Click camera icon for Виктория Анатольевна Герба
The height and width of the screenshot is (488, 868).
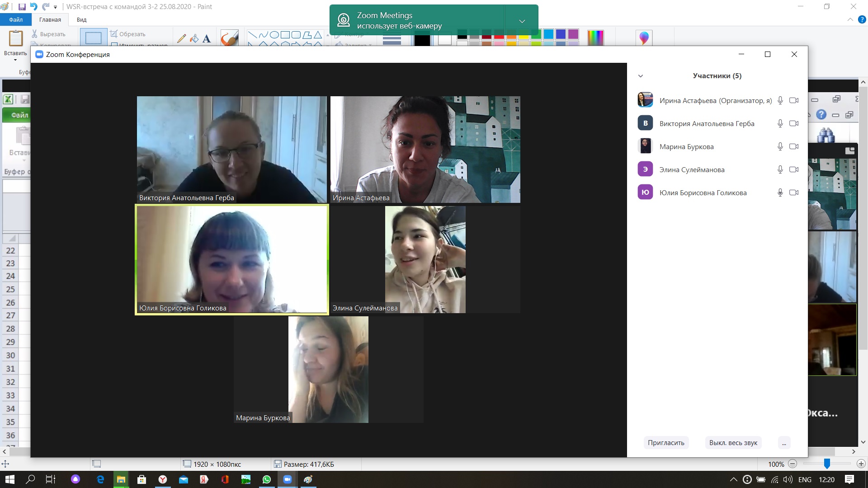tap(794, 123)
